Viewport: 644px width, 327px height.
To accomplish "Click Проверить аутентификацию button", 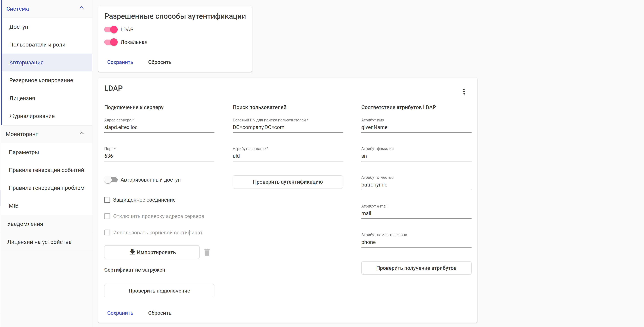I will (x=287, y=182).
